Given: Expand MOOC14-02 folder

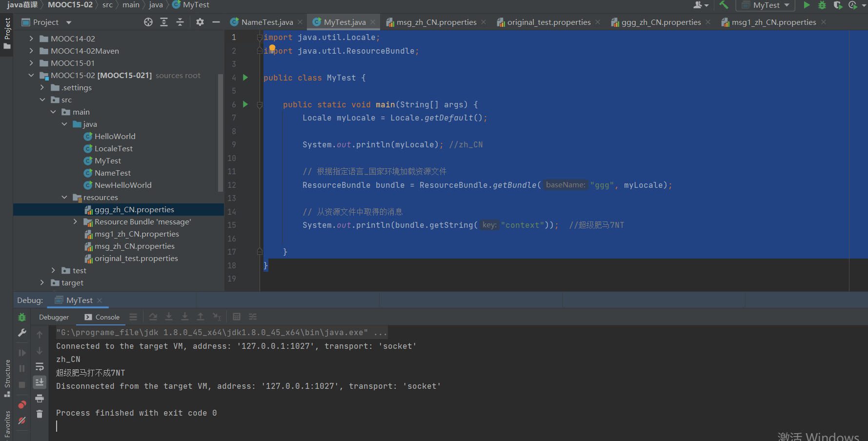Looking at the screenshot, I should tap(31, 39).
